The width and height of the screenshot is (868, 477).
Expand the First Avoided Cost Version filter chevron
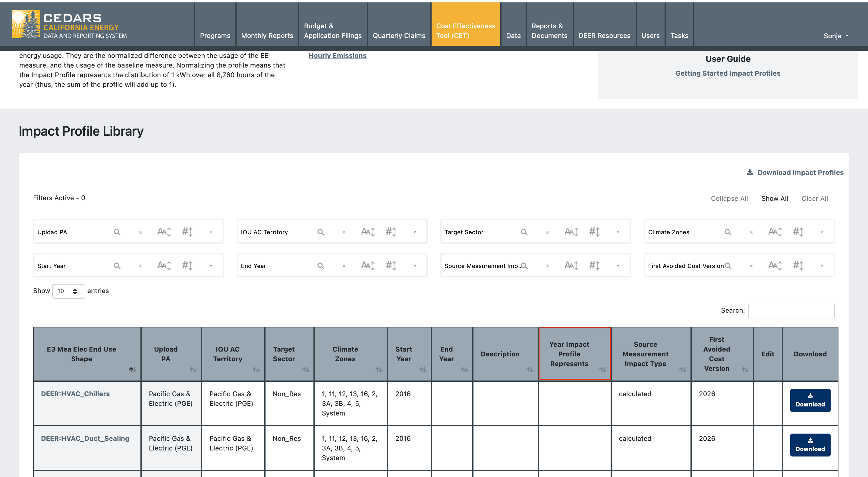coord(822,266)
